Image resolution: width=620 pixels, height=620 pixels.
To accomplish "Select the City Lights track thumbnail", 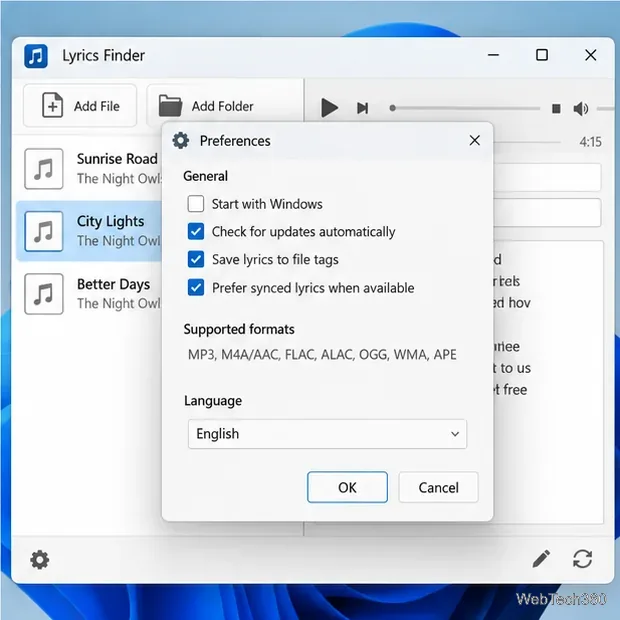I will coord(43,231).
